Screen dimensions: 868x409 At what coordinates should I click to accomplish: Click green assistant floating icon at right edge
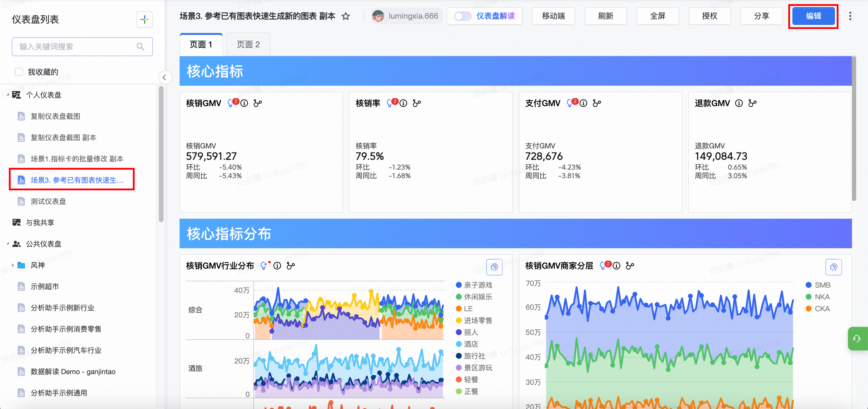click(x=856, y=338)
